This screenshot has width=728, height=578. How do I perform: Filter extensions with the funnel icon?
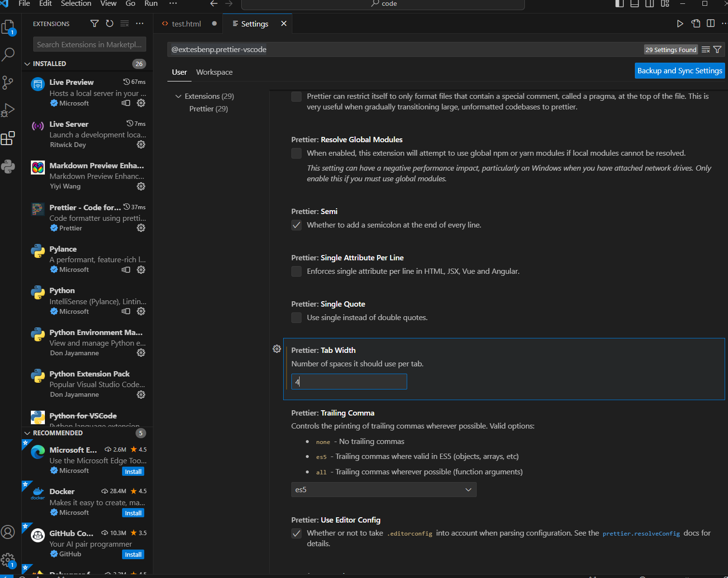(95, 24)
